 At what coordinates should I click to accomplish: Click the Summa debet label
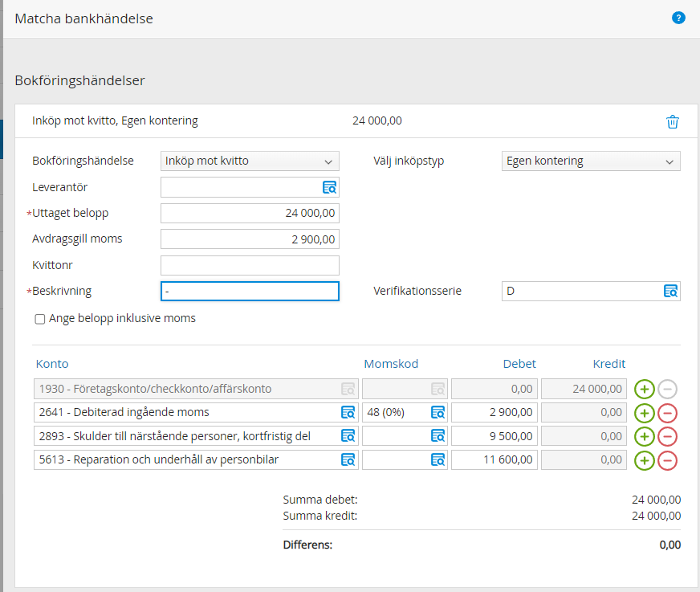pyautogui.click(x=320, y=500)
